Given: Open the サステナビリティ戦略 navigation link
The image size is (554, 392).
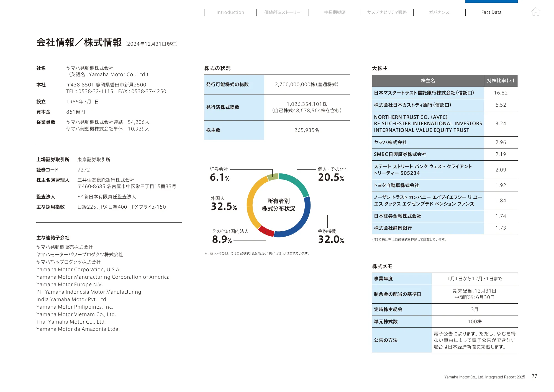Looking at the screenshot, I should coord(387,12).
